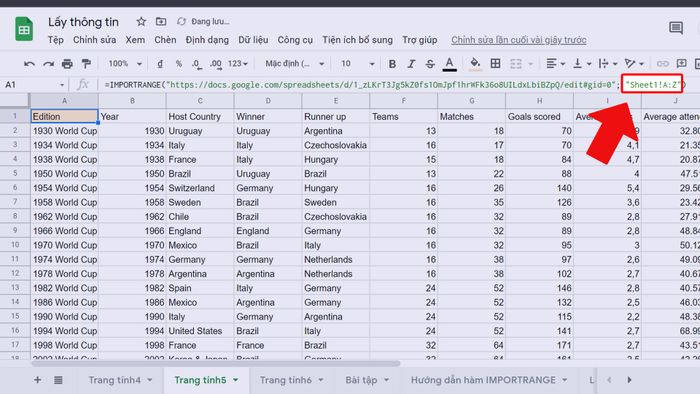700x394 pixels.
Task: Open the font family dropdown
Action: tap(295, 64)
